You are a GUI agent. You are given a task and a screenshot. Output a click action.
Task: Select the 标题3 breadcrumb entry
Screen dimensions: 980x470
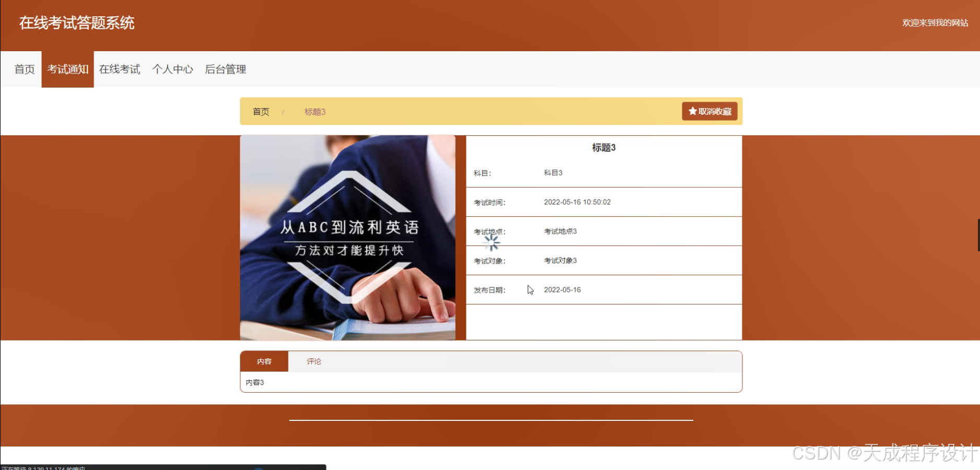(314, 111)
